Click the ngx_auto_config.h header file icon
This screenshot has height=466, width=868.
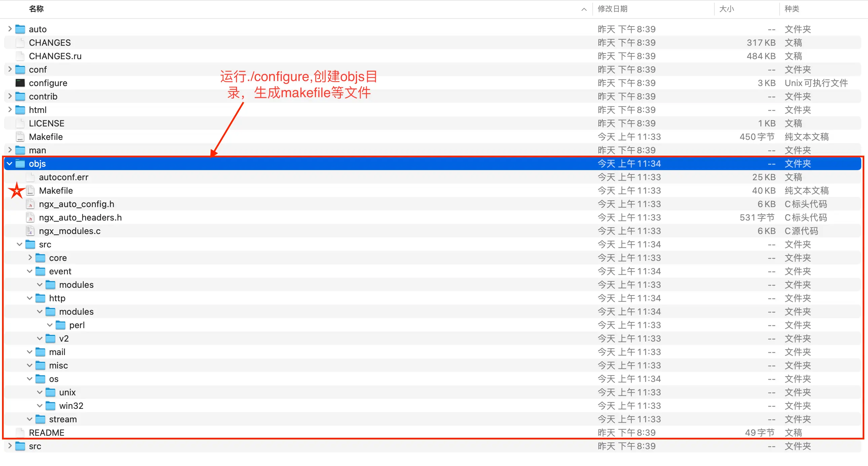tap(30, 204)
